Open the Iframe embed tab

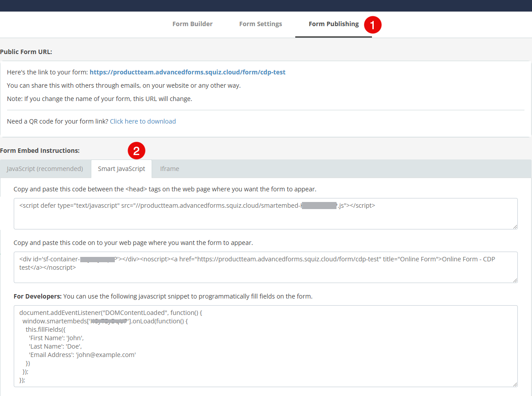coord(170,169)
